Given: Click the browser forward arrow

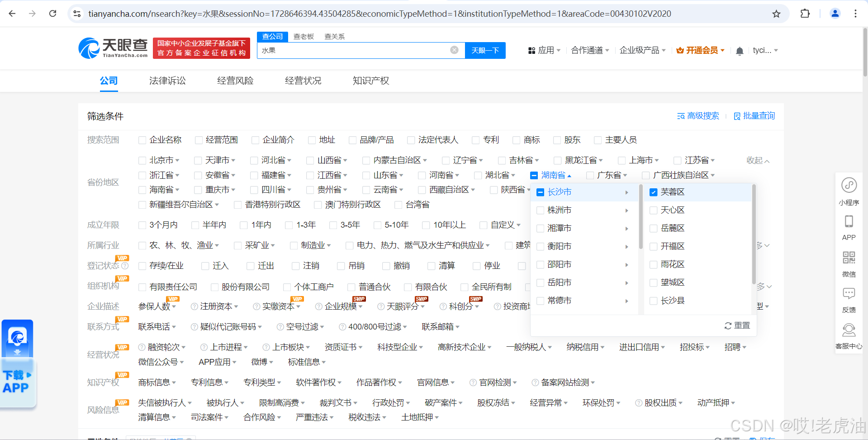Looking at the screenshot, I should (32, 14).
